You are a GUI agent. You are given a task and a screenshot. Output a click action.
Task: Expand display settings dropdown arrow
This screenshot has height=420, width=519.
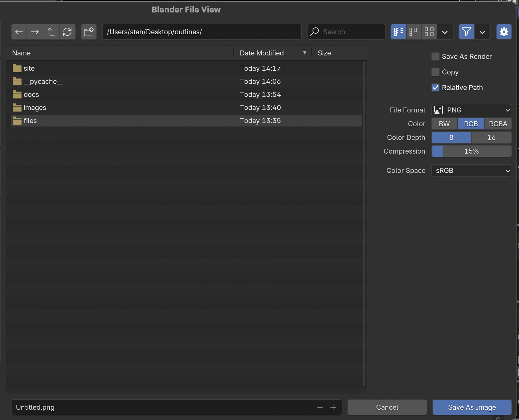(x=445, y=32)
